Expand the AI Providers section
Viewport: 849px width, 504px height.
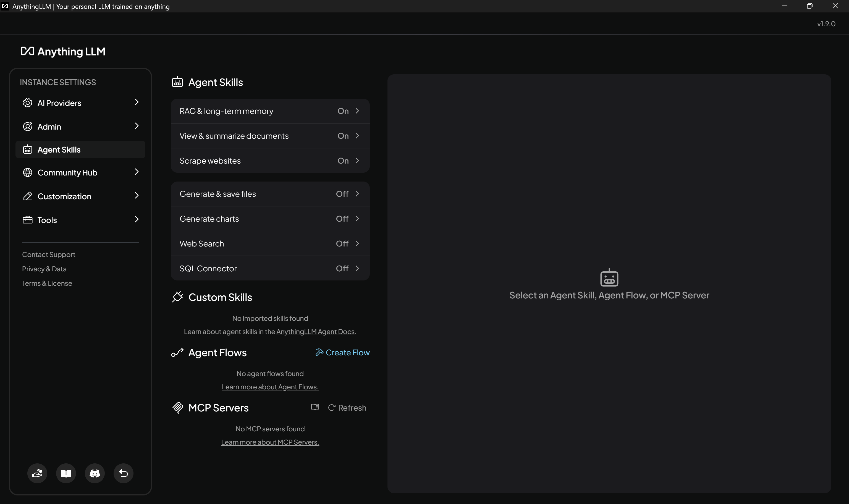80,103
